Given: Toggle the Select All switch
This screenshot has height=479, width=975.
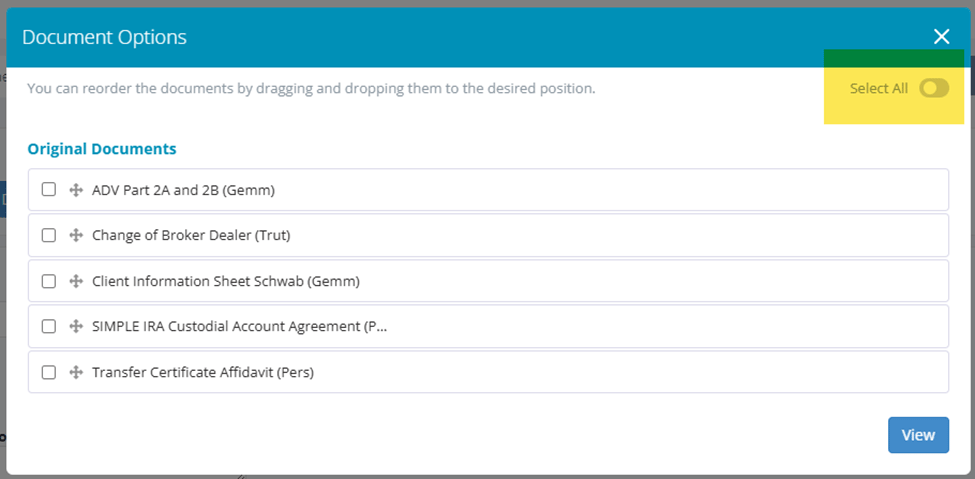Looking at the screenshot, I should pyautogui.click(x=935, y=88).
